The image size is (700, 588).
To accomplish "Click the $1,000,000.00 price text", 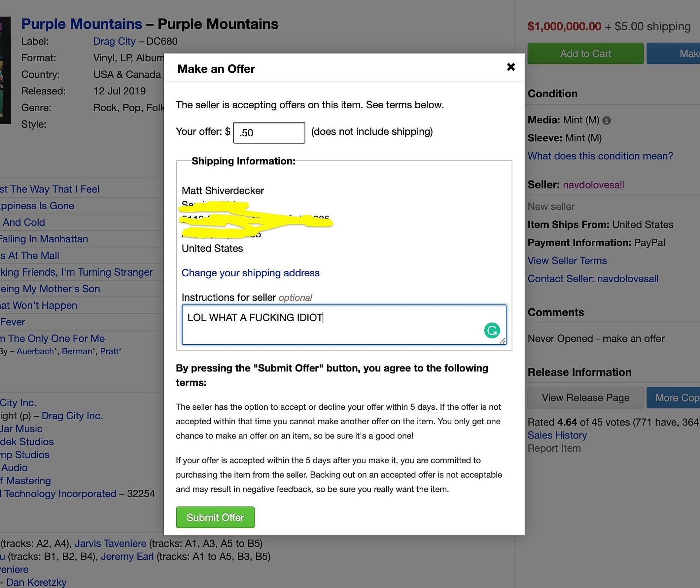I will 564,26.
